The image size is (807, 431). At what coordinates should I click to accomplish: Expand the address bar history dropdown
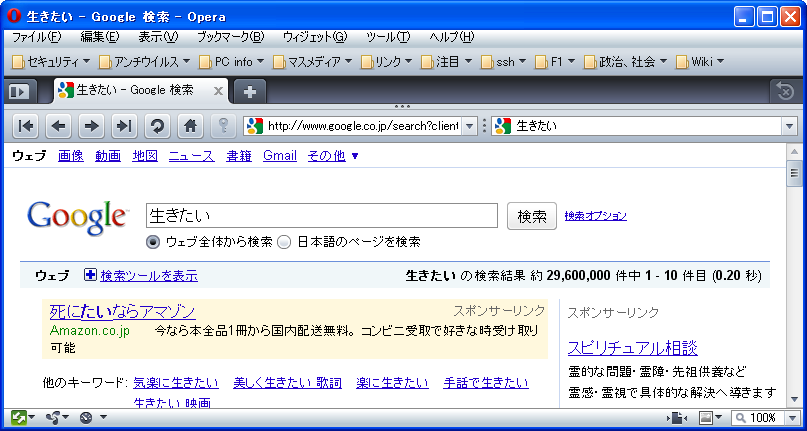(x=469, y=126)
